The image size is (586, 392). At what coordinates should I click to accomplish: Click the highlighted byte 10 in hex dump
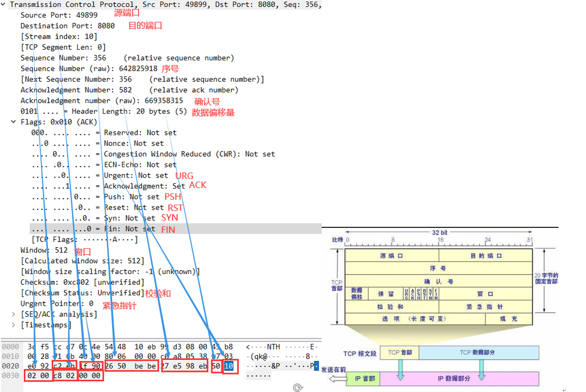pyautogui.click(x=229, y=366)
